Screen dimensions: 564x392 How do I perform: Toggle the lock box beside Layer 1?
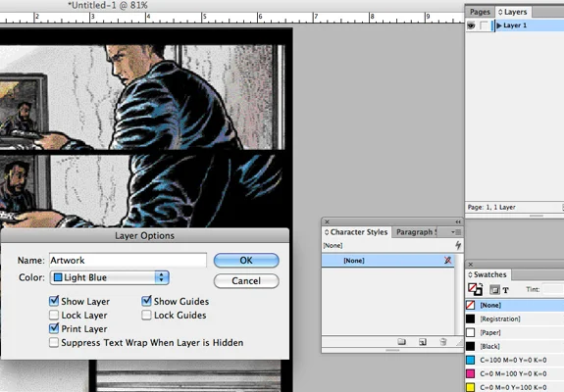pyautogui.click(x=485, y=25)
